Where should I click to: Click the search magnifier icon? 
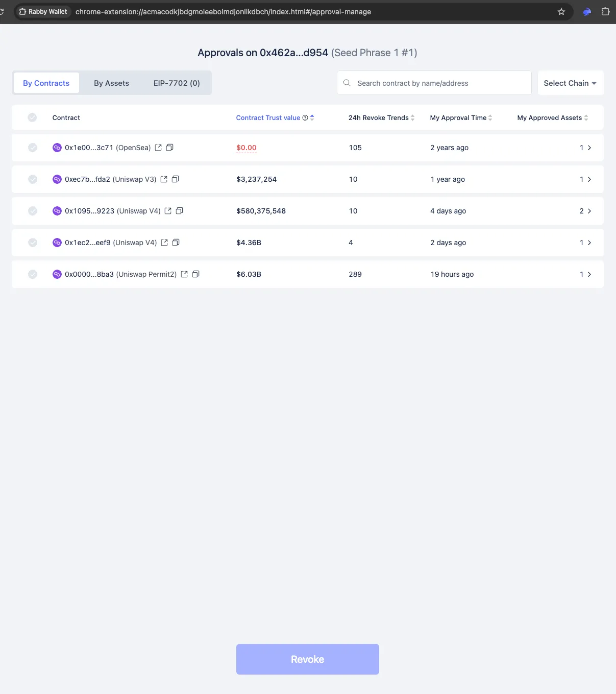347,83
